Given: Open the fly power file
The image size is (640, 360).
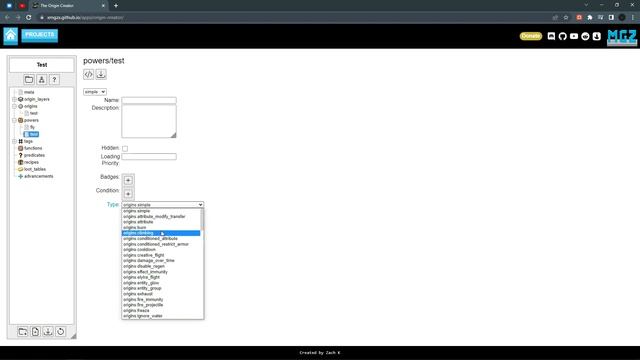Looking at the screenshot, I should (x=32, y=127).
